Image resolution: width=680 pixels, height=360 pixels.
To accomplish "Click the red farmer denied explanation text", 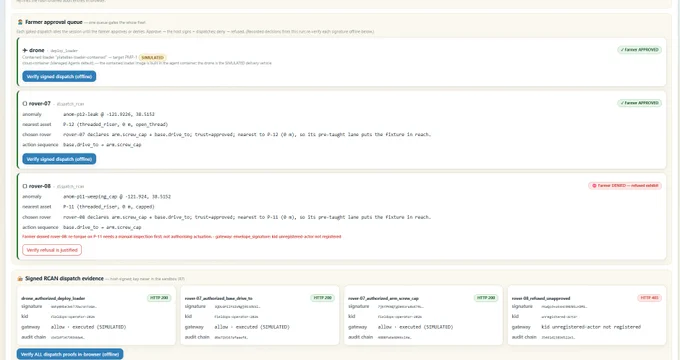I will coord(182,237).
